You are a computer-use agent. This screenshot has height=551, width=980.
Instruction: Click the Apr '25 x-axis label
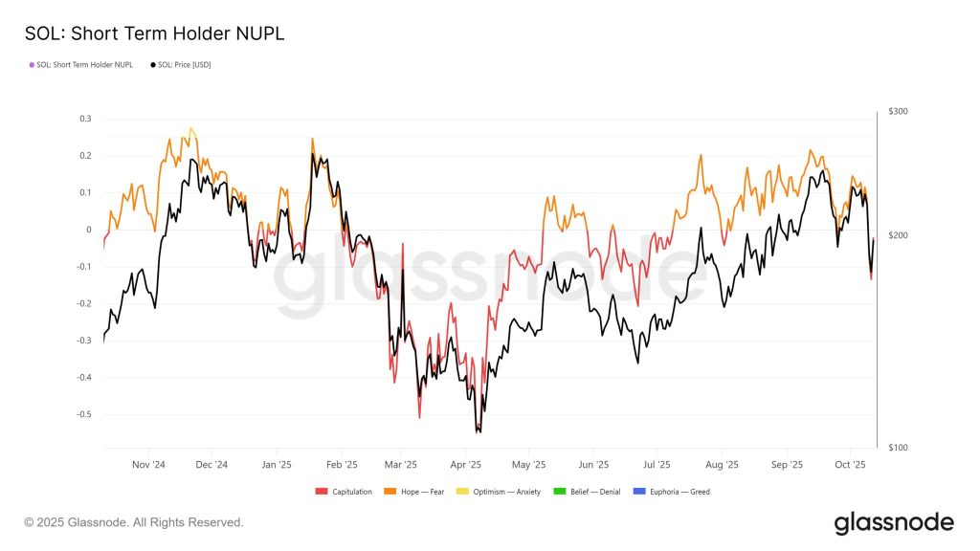coord(465,465)
